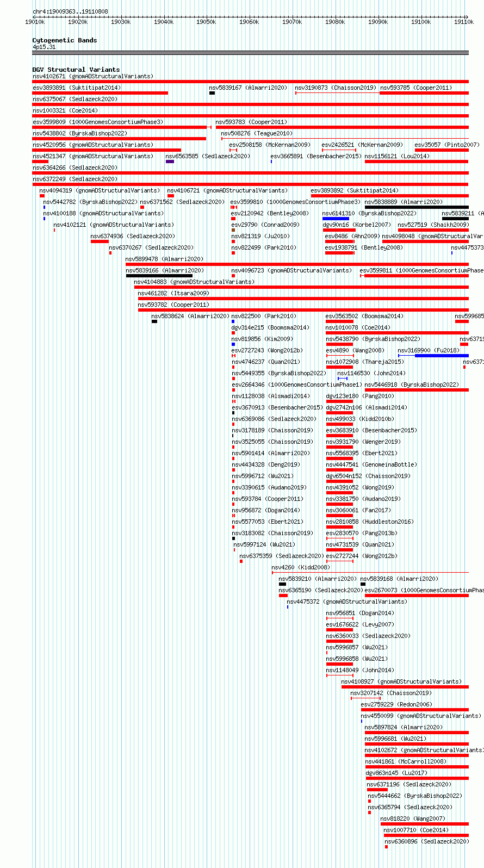Image resolution: width=484 pixels, height=868 pixels.
Task: Select nsv822499 (Park2010) variant
Action: (x=264, y=247)
